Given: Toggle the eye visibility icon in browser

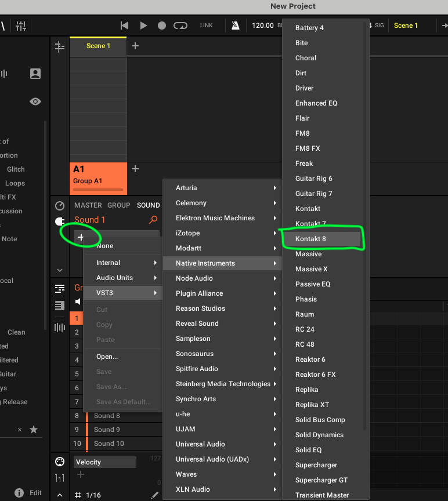Looking at the screenshot, I should tap(35, 101).
